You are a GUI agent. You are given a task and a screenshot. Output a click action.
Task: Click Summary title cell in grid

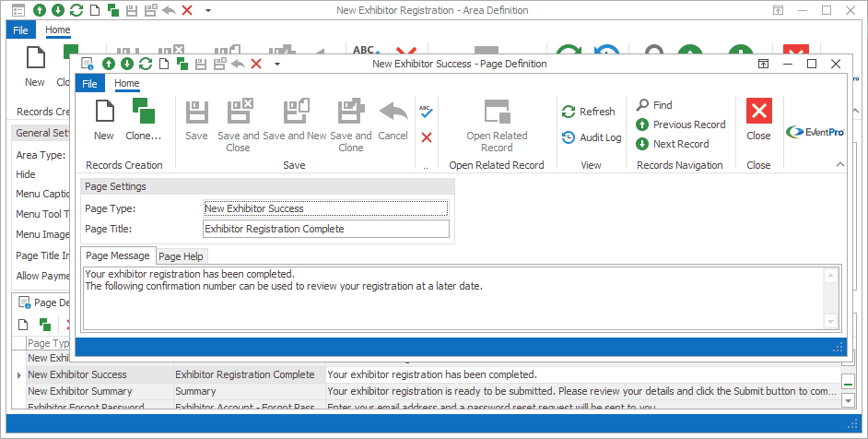tap(249, 391)
